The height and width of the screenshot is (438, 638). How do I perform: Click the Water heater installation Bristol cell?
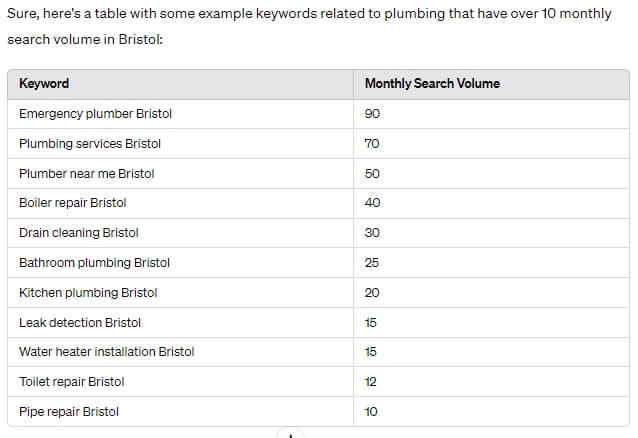tap(107, 352)
